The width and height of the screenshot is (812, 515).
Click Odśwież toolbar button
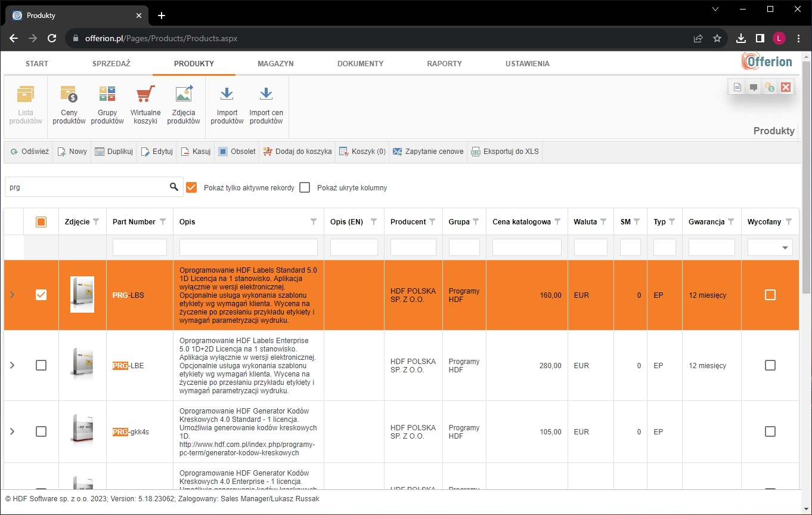click(x=29, y=152)
